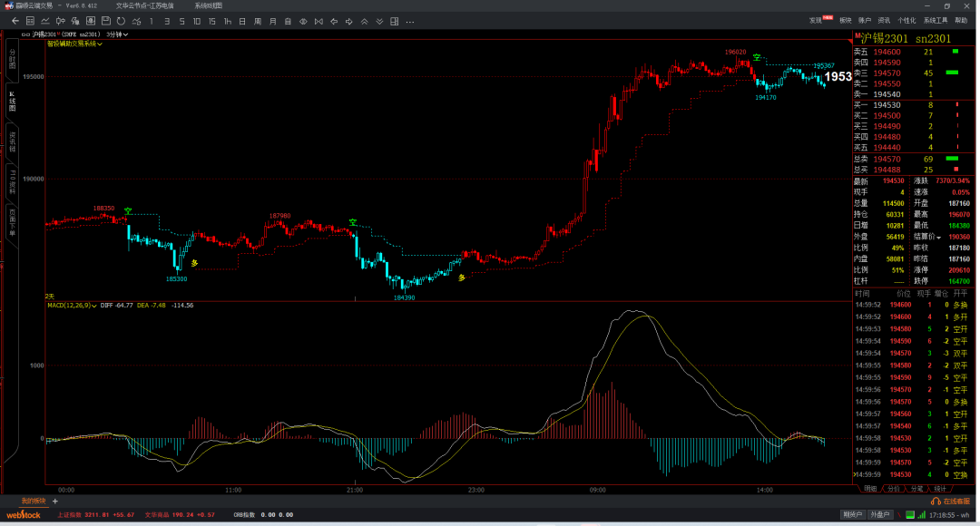Click the double chevron up icon

[x=365, y=21]
